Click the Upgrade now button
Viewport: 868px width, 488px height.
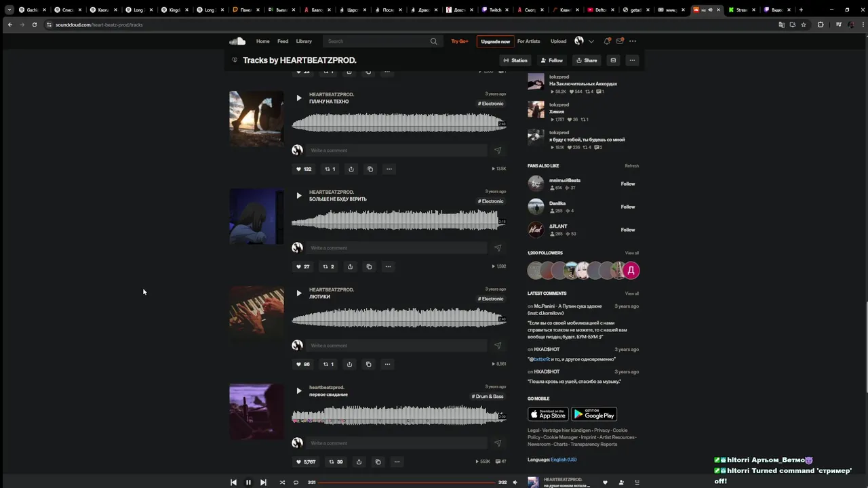tap(495, 41)
